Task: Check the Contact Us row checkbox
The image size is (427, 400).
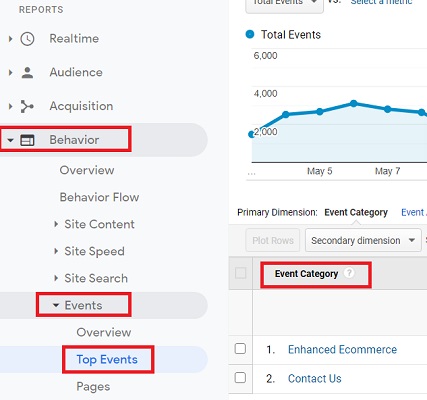Action: point(240,378)
